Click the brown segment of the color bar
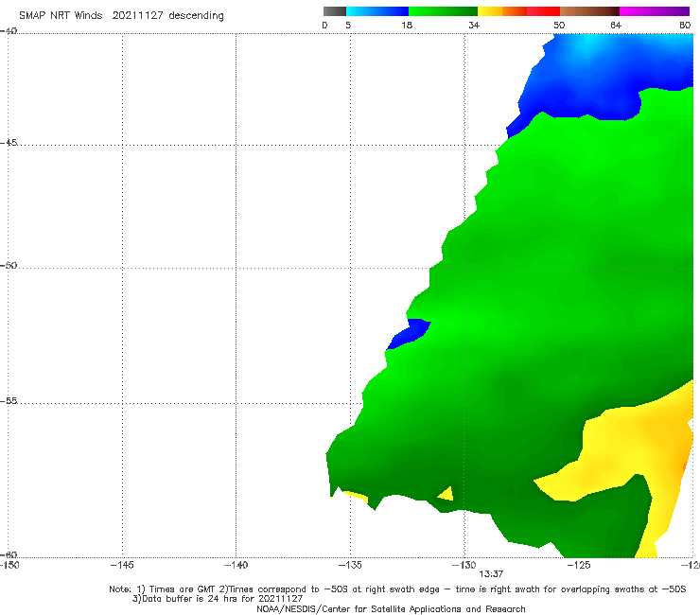Screen dimensions: 700x615 pyautogui.click(x=589, y=11)
